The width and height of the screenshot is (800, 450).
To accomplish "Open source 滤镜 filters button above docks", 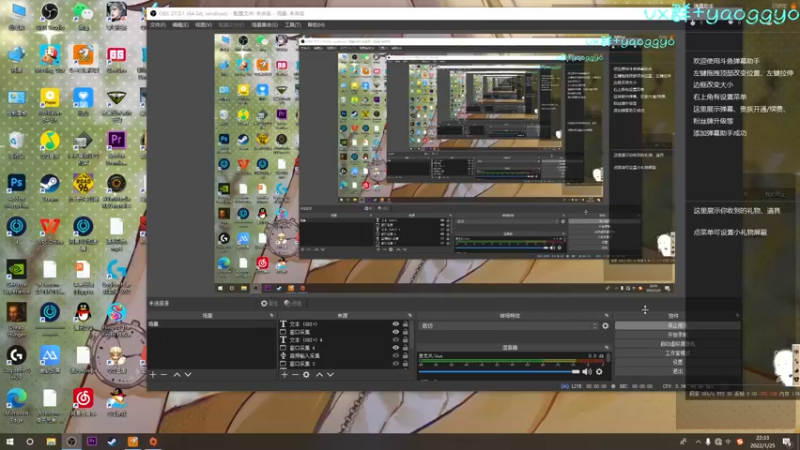I will pos(293,303).
